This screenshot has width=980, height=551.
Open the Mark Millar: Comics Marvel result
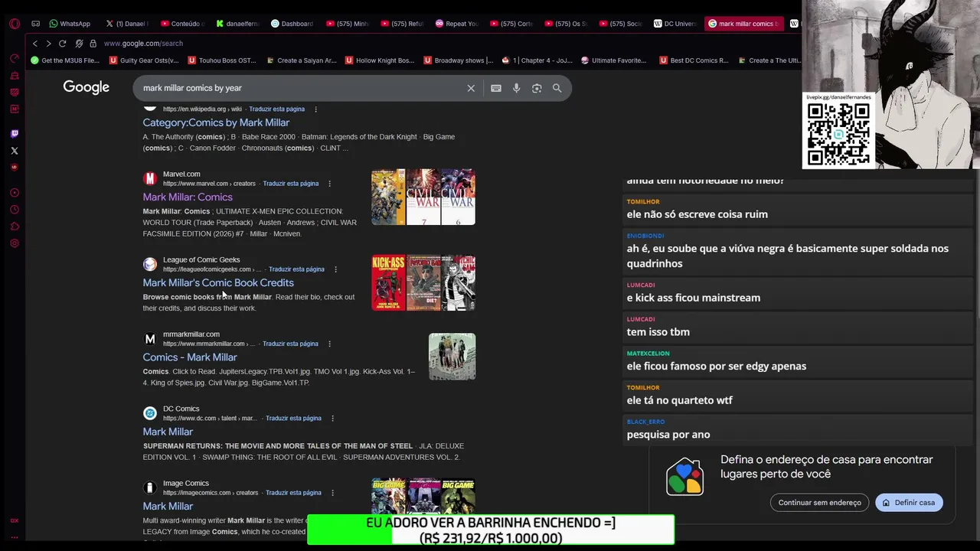pyautogui.click(x=188, y=197)
